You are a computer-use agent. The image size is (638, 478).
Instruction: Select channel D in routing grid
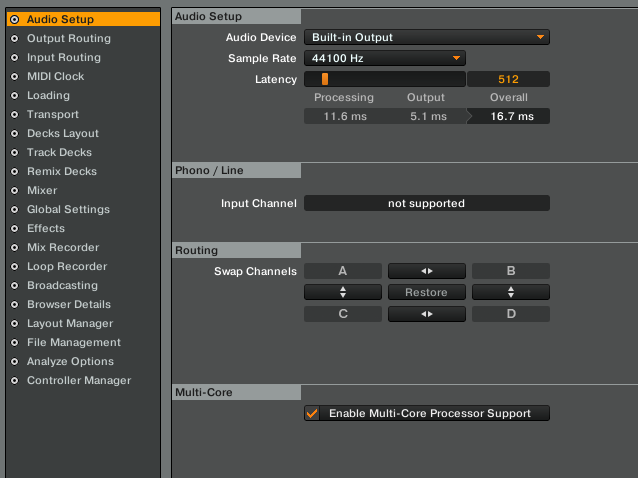(x=510, y=314)
